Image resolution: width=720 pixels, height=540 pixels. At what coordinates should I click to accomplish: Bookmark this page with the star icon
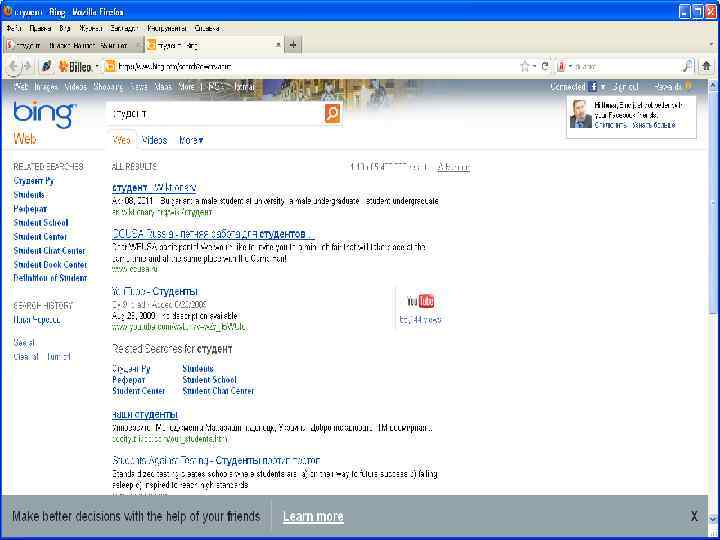pos(525,67)
